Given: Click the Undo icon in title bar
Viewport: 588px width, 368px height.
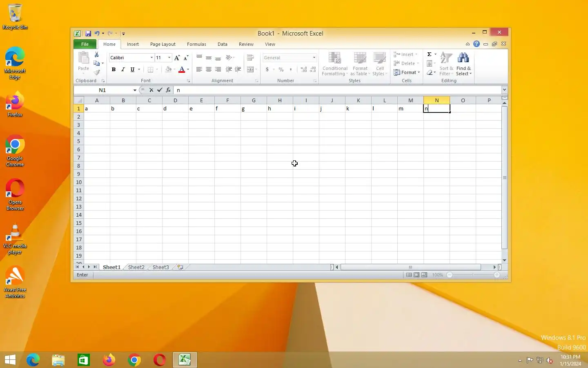Looking at the screenshot, I should (97, 34).
